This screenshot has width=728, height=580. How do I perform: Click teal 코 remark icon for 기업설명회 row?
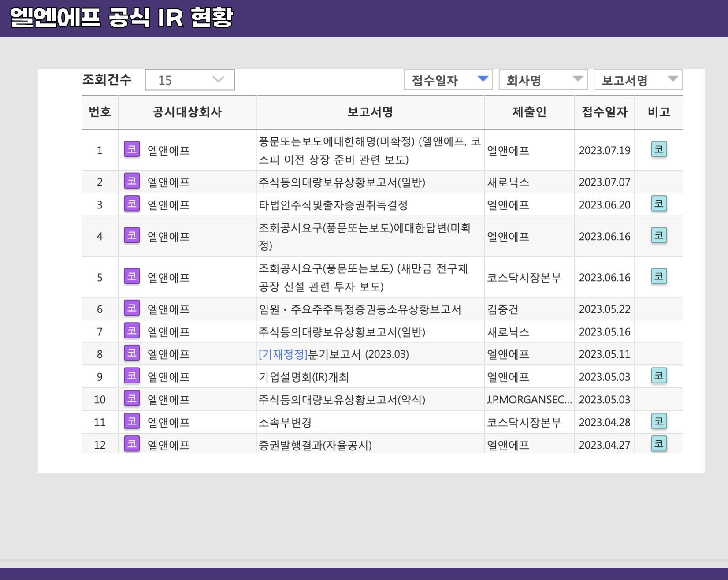coord(659,376)
